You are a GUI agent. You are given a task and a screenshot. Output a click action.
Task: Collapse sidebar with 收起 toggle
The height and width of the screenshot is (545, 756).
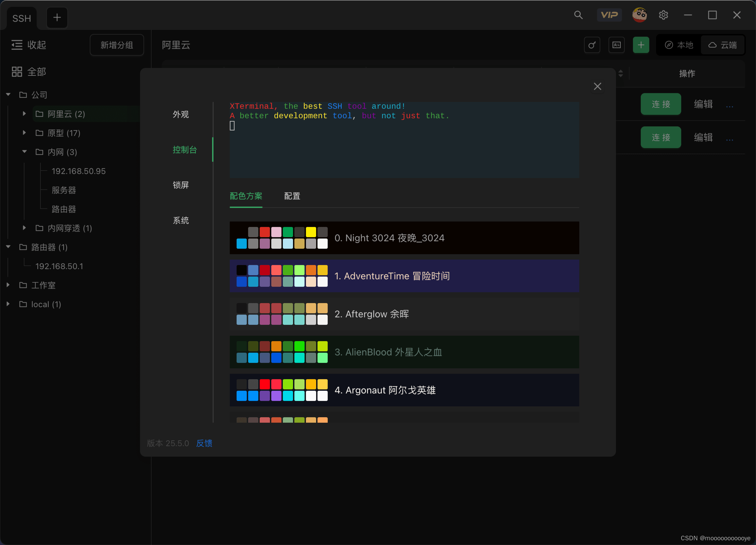(29, 45)
